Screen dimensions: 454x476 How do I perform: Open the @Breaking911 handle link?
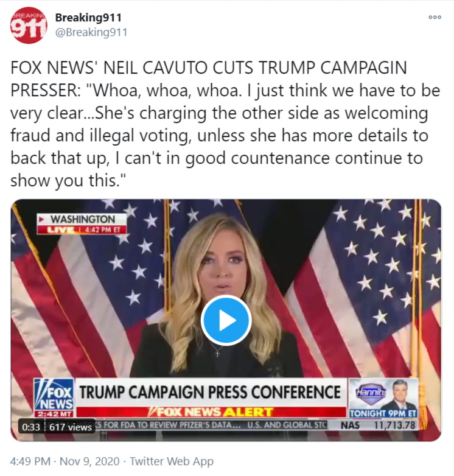(91, 32)
